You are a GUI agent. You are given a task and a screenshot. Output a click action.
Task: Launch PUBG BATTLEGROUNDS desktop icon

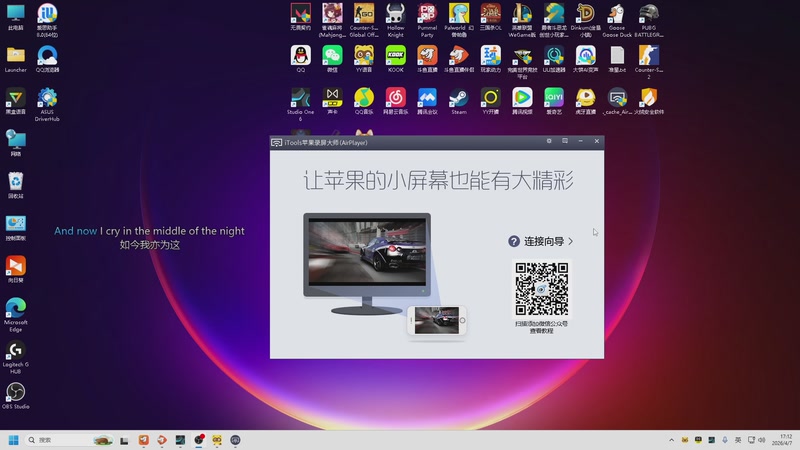648,20
